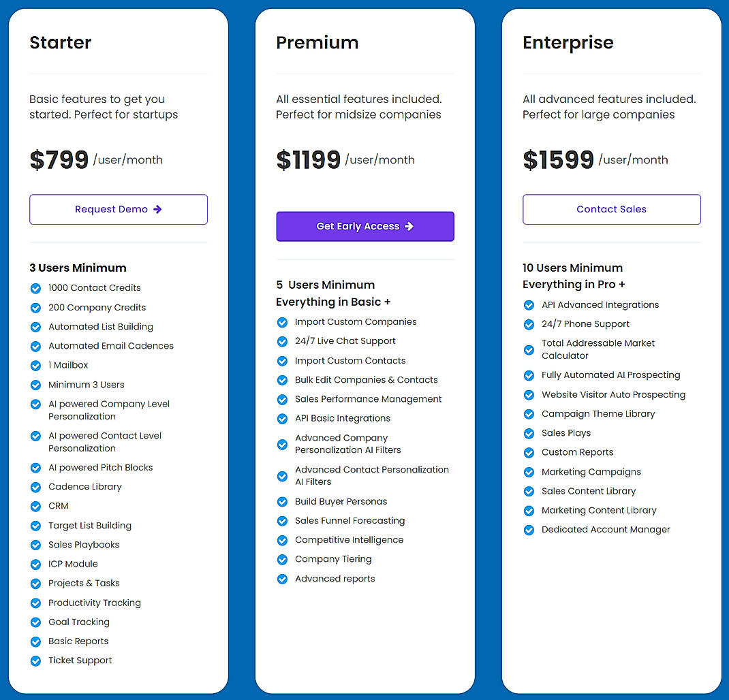Viewport: 729px width, 700px height.
Task: Select the Starter plan heading
Action: pos(60,42)
